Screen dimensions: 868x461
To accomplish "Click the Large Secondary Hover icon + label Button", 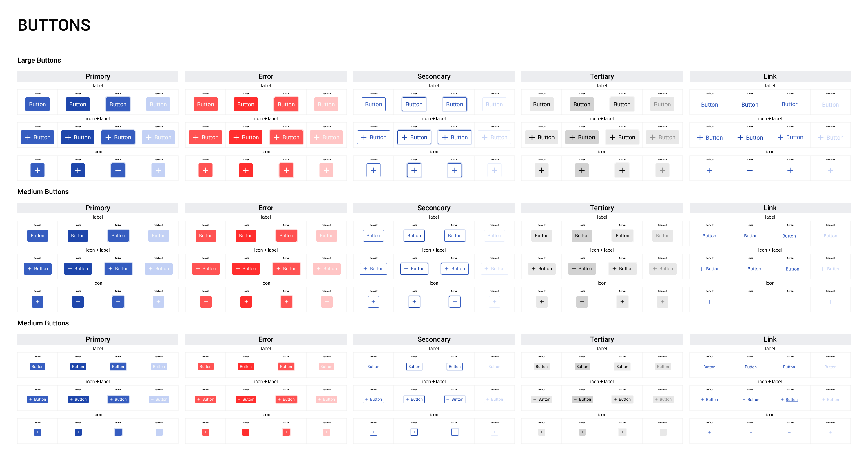I will [414, 137].
